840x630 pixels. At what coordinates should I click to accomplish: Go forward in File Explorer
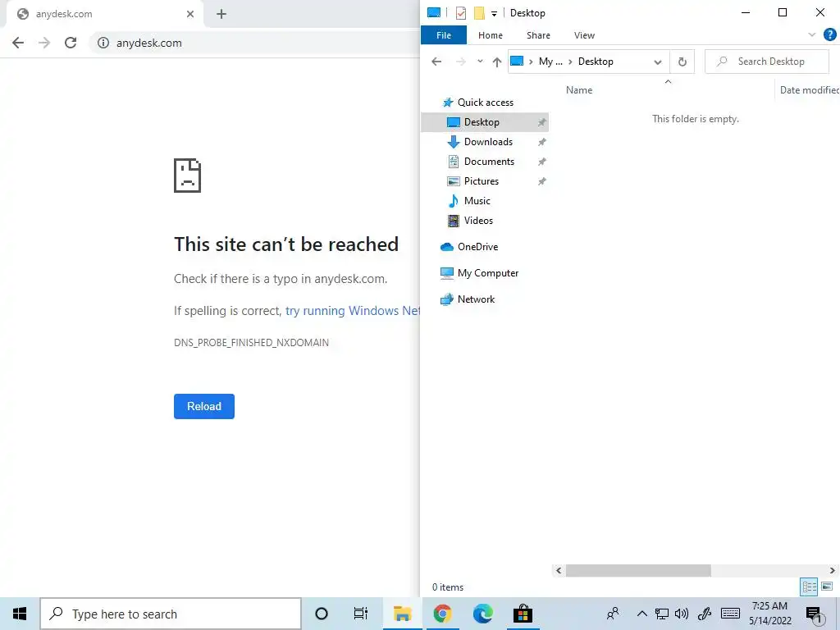tap(461, 62)
